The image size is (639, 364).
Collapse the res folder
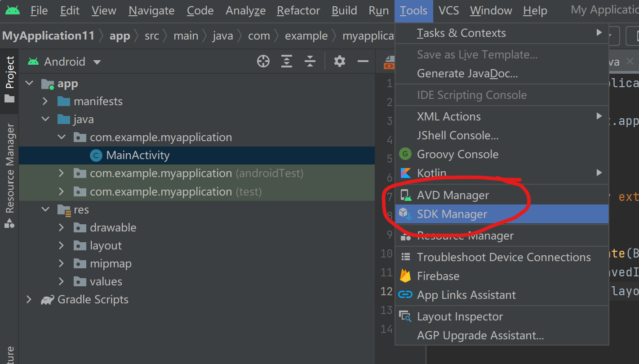[45, 210]
